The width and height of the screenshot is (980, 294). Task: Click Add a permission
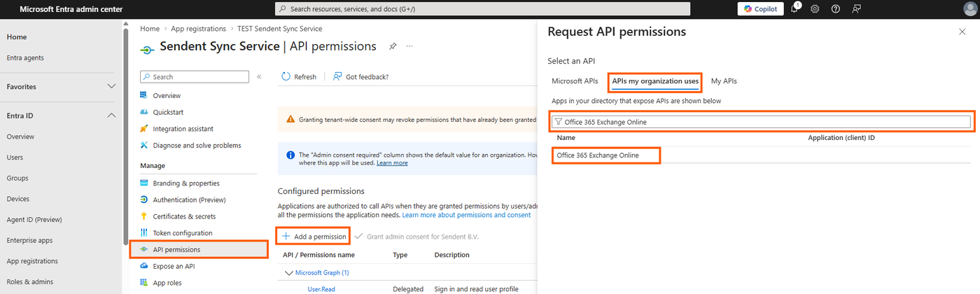314,237
